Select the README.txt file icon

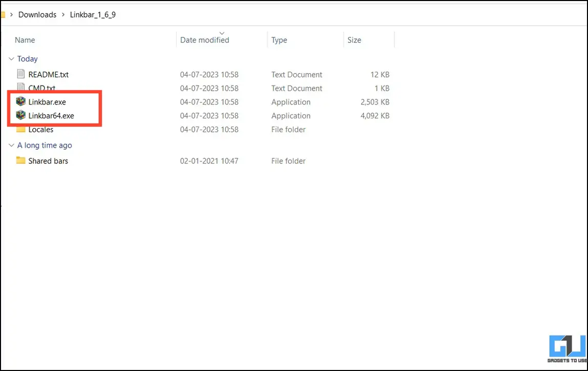pos(21,74)
